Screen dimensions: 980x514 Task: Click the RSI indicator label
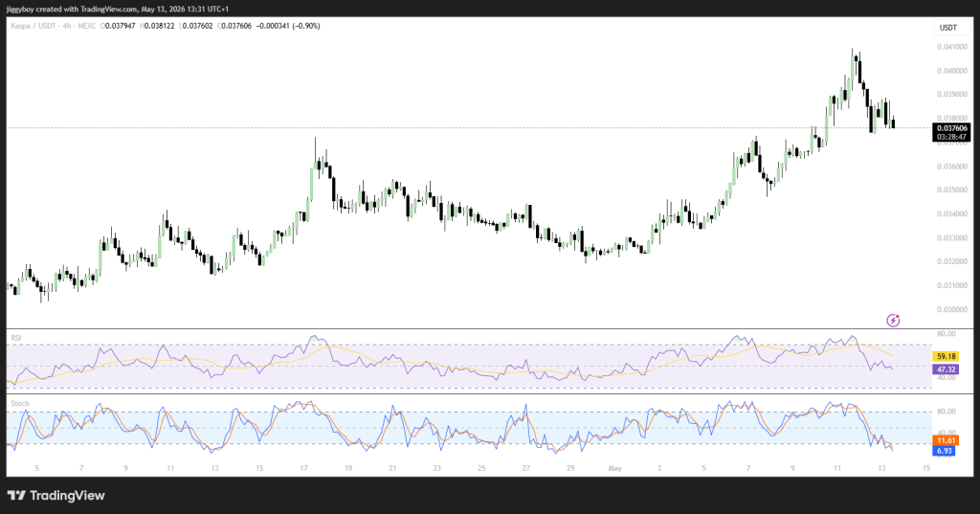[x=15, y=338]
